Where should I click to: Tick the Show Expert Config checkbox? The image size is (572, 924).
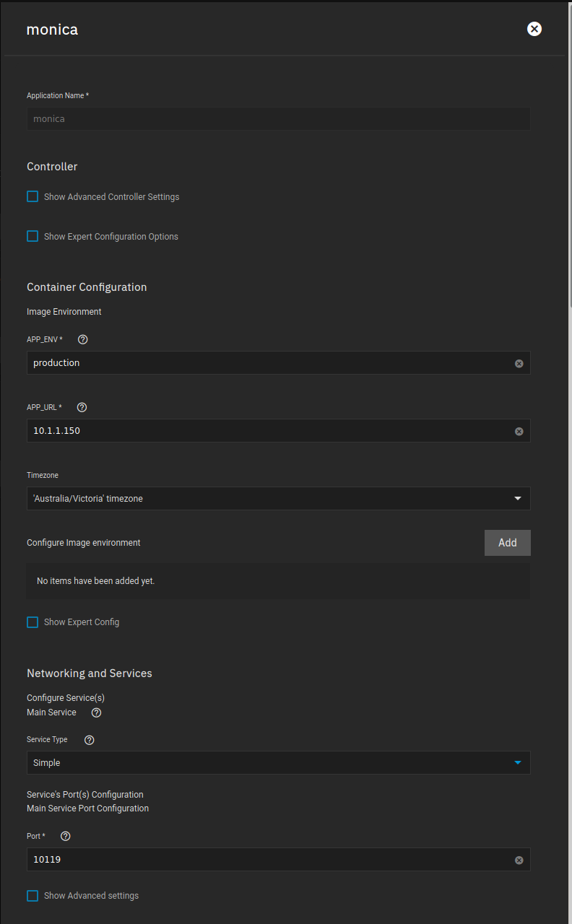(32, 622)
